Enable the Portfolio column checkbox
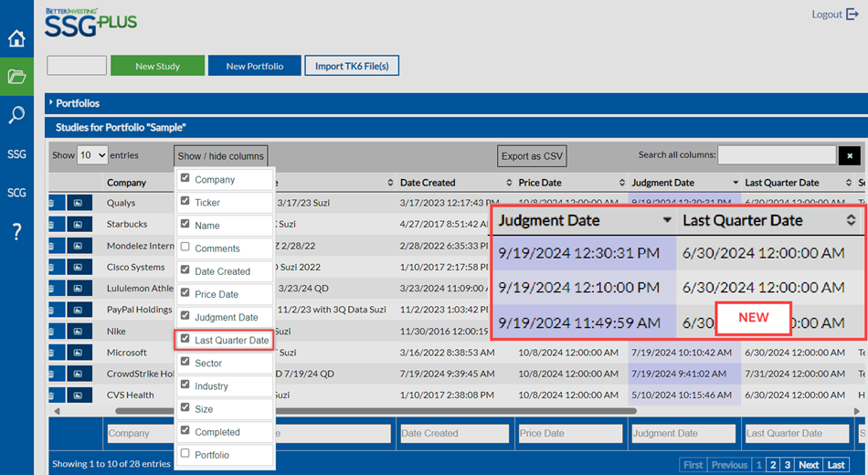Image resolution: width=868 pixels, height=475 pixels. [185, 453]
